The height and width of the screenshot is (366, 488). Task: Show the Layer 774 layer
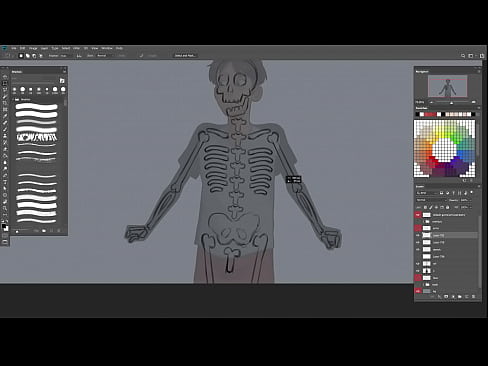(418, 257)
